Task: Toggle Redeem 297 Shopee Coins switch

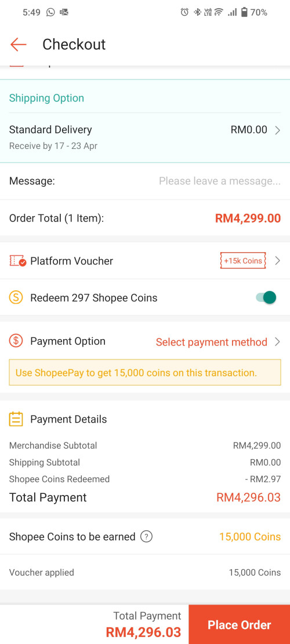Action: tap(266, 297)
